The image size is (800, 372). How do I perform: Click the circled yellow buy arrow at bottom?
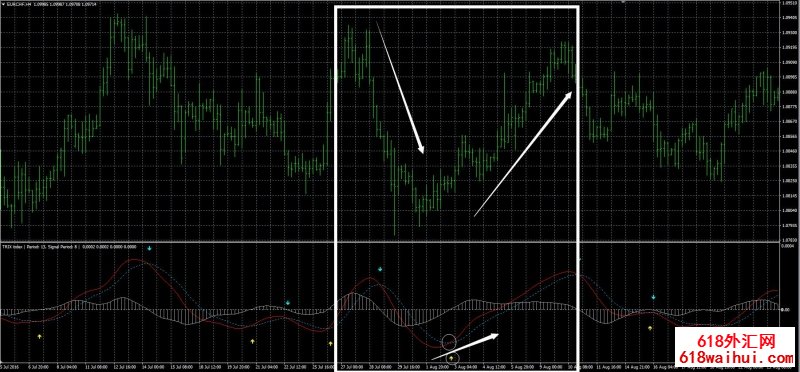tap(452, 359)
